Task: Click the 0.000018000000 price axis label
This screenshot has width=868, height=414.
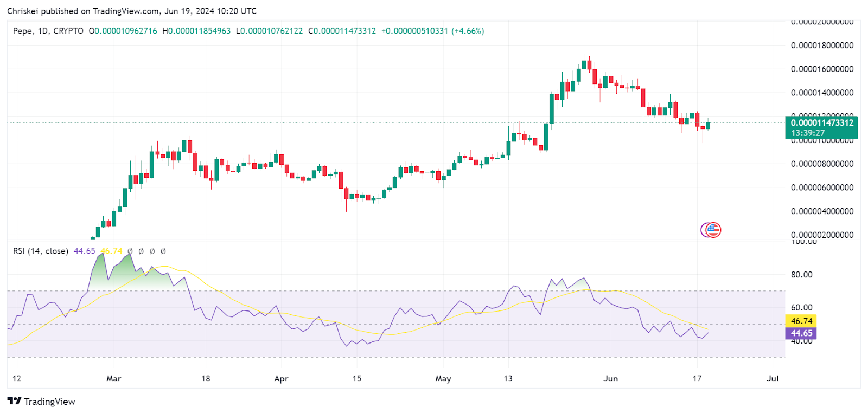Action: (x=822, y=46)
